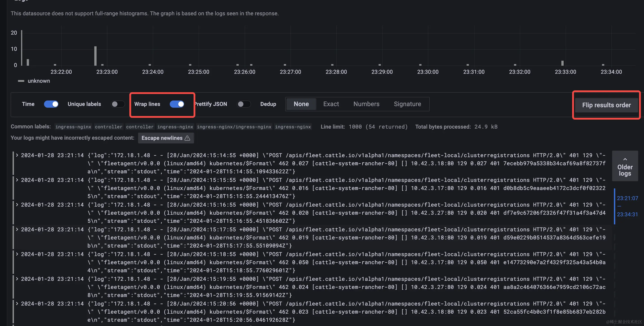The height and width of the screenshot is (326, 644).
Task: Expand log row with 15:20:56 request
Action: tap(17, 304)
